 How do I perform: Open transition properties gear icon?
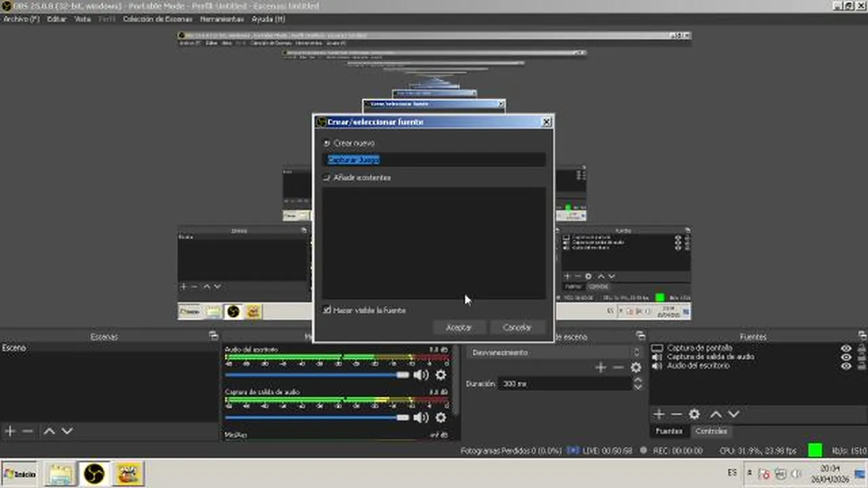click(x=636, y=367)
